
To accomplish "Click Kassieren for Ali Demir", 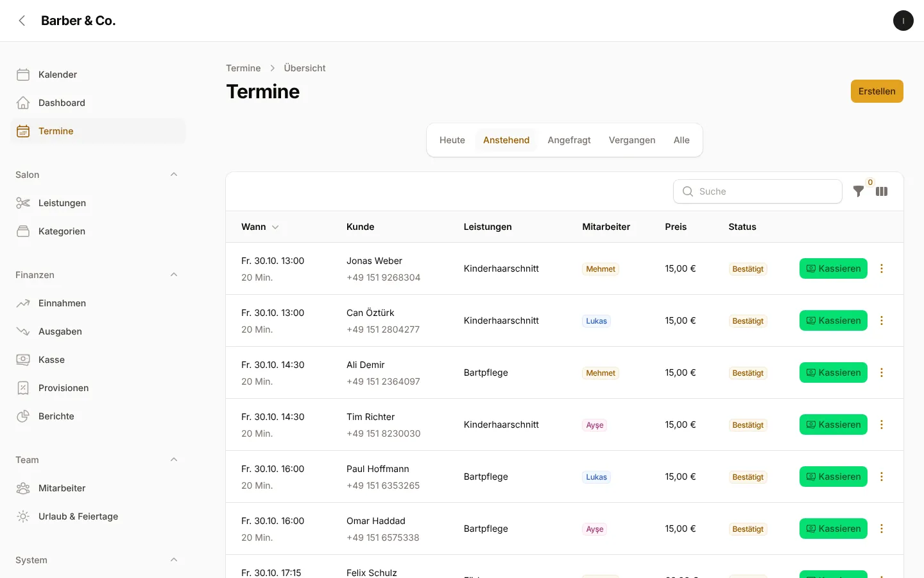I will [834, 372].
